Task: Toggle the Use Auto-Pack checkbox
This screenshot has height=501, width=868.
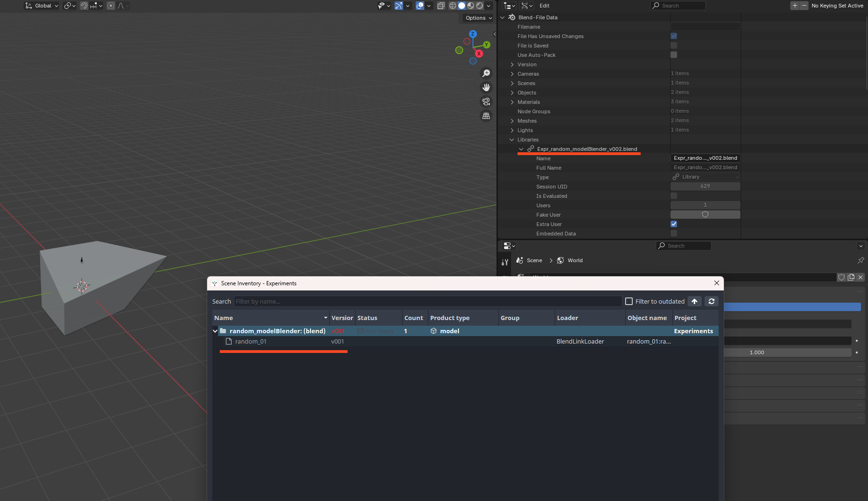Action: tap(674, 55)
